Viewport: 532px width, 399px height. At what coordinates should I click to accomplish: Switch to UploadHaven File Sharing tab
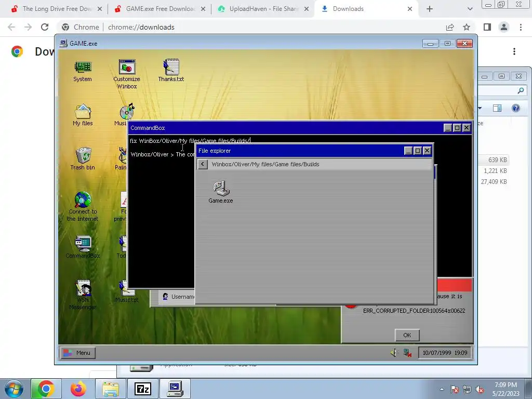(x=263, y=9)
